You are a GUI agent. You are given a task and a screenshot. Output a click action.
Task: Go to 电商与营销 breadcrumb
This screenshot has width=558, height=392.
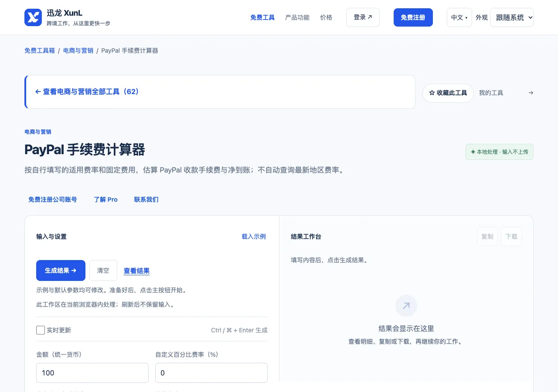pos(78,51)
